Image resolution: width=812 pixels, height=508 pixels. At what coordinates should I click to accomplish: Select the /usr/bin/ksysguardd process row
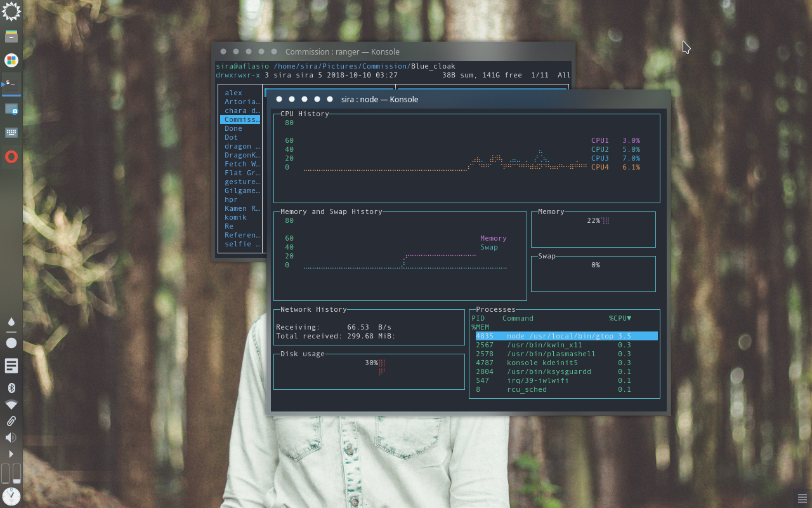pyautogui.click(x=566, y=371)
